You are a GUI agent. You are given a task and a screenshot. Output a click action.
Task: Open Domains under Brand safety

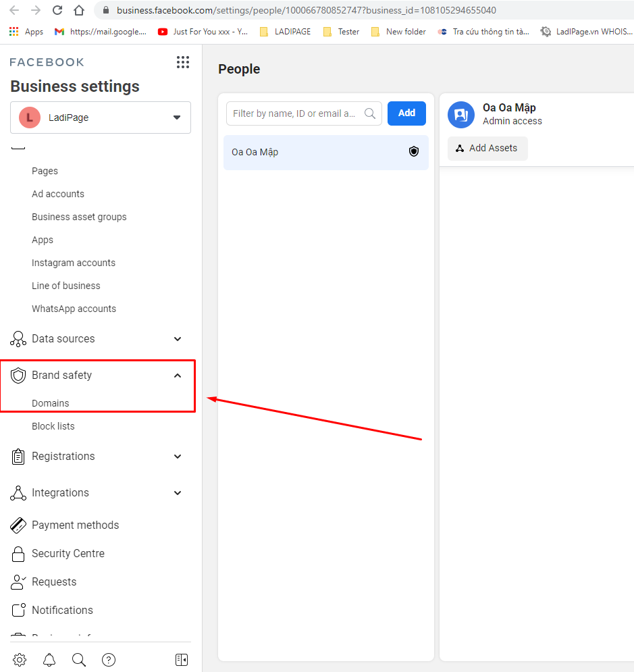pos(51,403)
